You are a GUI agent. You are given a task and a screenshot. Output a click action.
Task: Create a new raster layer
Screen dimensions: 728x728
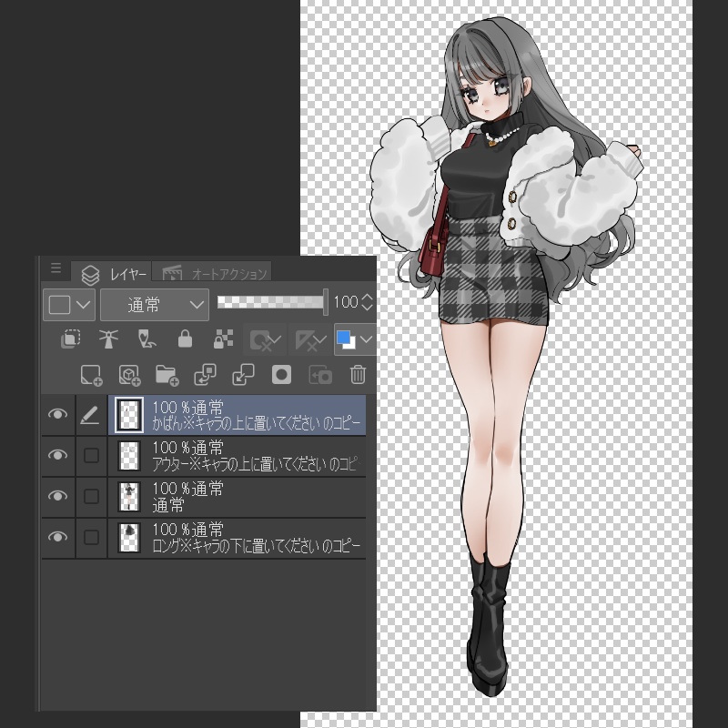pyautogui.click(x=91, y=375)
